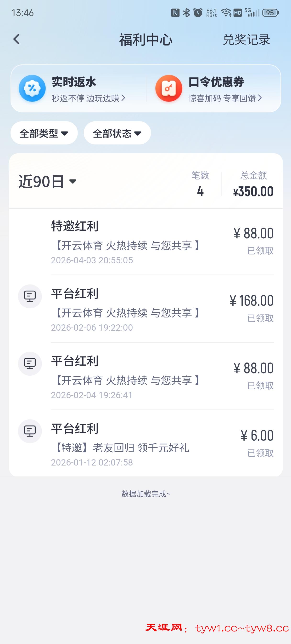
Task: Tap the icon beside the ¥6.00 platform bonus
Action: (x=30, y=431)
